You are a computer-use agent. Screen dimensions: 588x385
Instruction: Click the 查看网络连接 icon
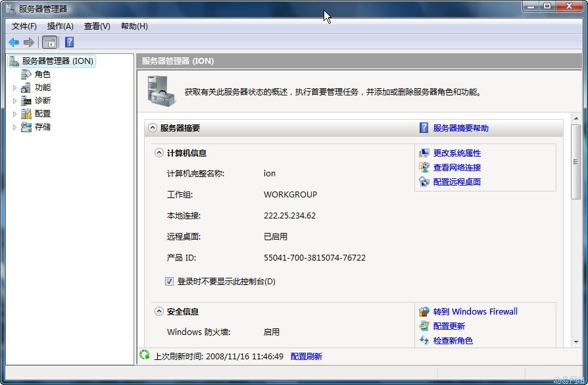(x=424, y=168)
